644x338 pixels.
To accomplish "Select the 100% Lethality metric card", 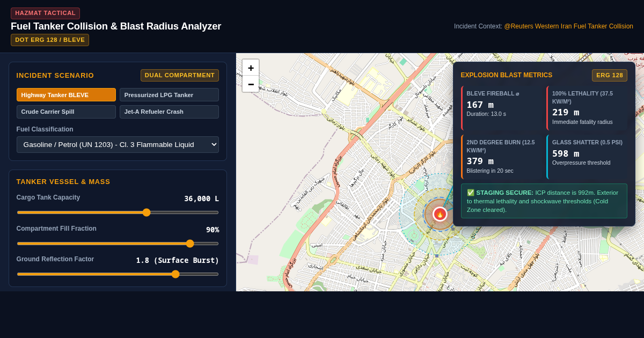I will coord(587,108).
